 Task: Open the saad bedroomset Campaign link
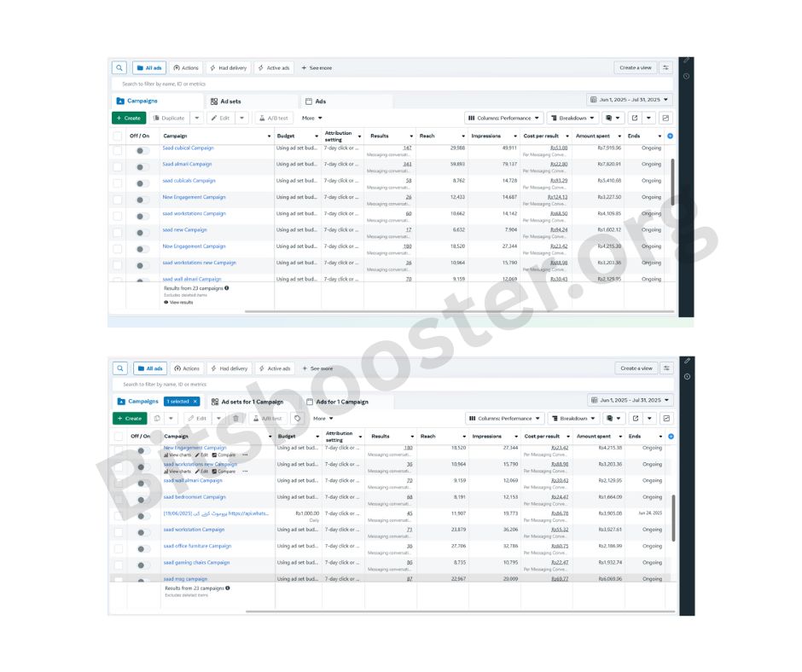coord(195,497)
